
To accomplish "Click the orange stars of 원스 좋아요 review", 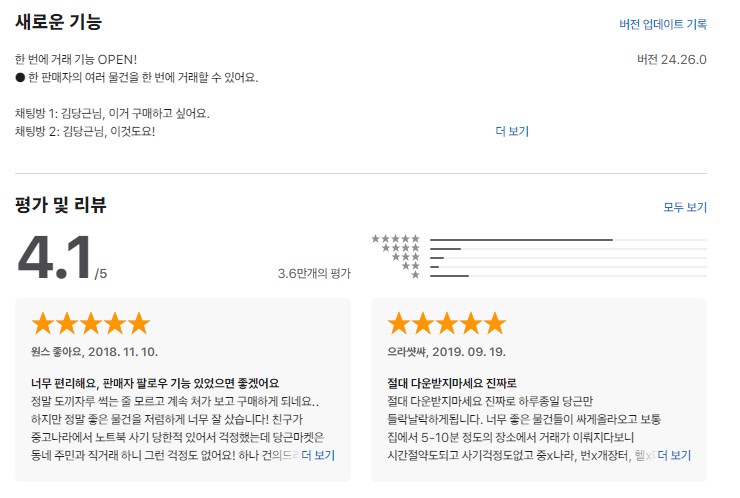I will click(91, 323).
